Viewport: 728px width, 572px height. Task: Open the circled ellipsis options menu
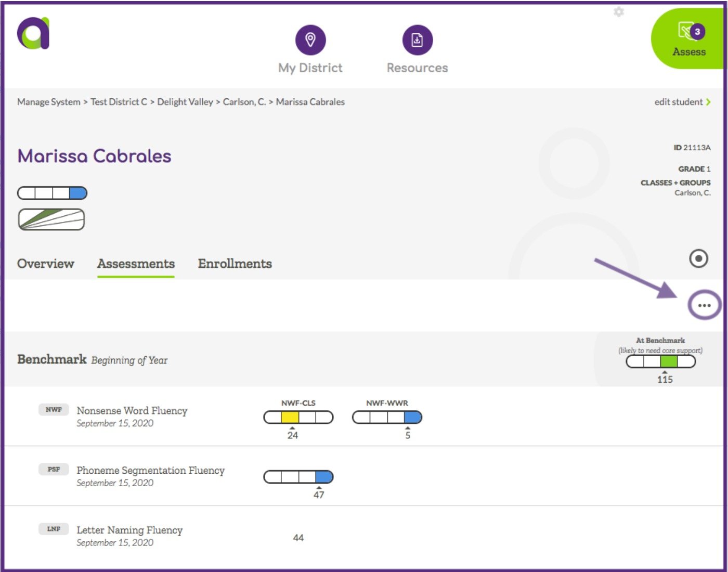coord(705,305)
